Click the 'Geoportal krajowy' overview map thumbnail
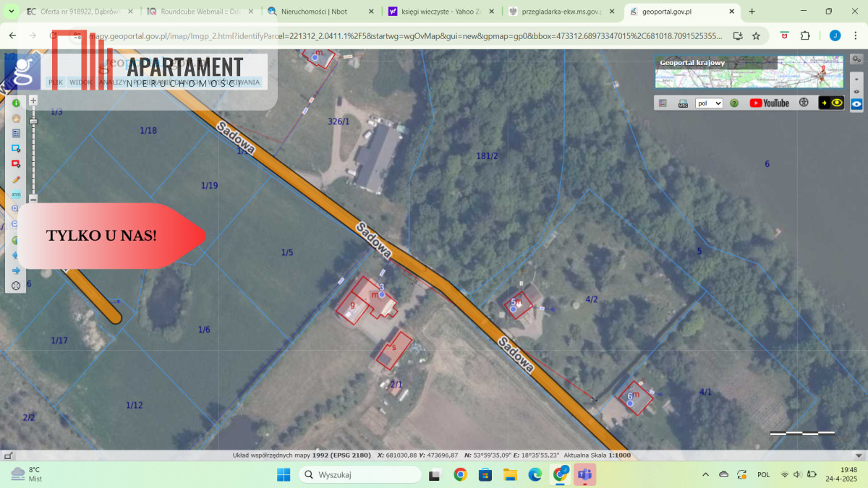The height and width of the screenshot is (488, 868). [x=749, y=72]
